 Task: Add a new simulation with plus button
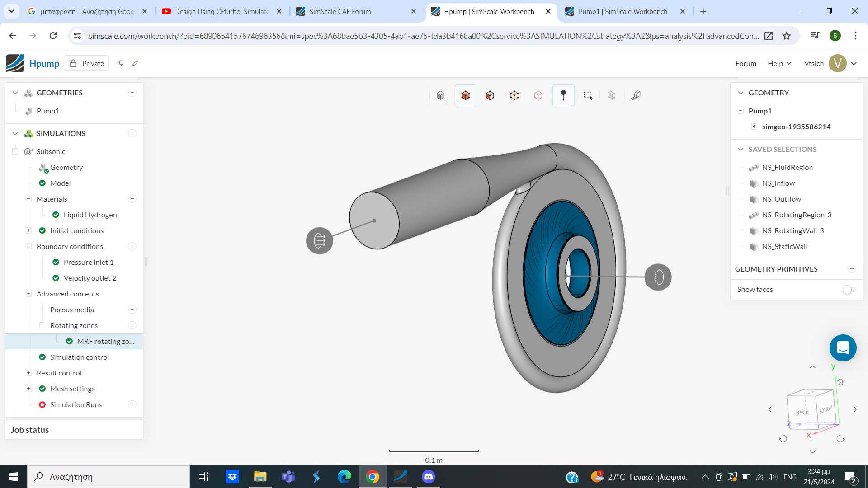pyautogui.click(x=132, y=133)
